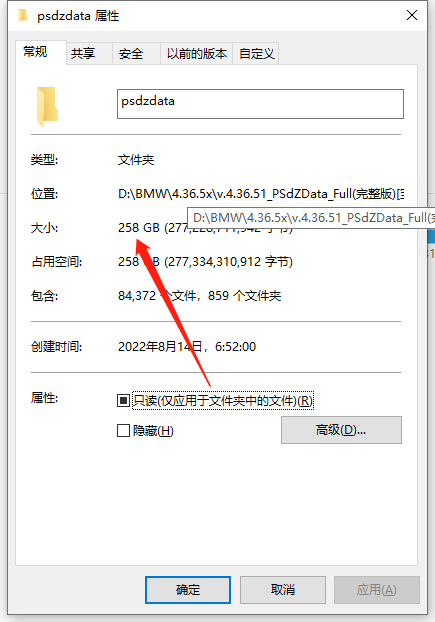Image resolution: width=435 pixels, height=622 pixels.
Task: Select the 常规 tab
Action: (36, 52)
